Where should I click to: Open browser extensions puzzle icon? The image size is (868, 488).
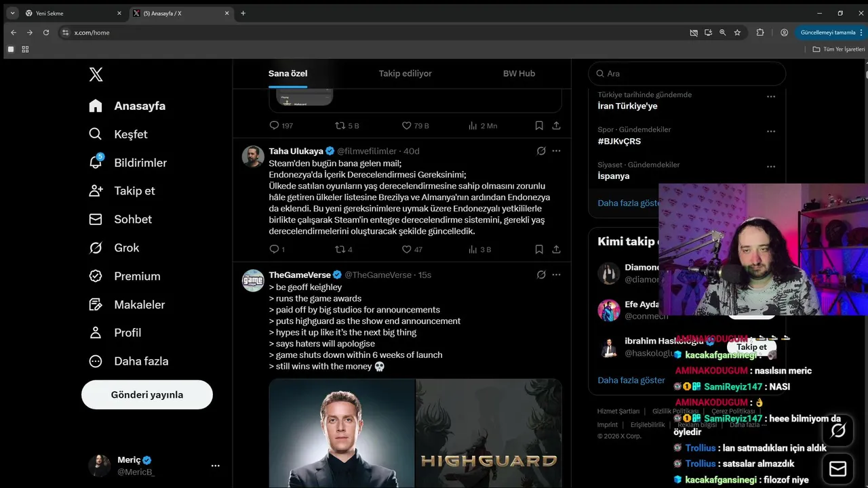click(760, 33)
